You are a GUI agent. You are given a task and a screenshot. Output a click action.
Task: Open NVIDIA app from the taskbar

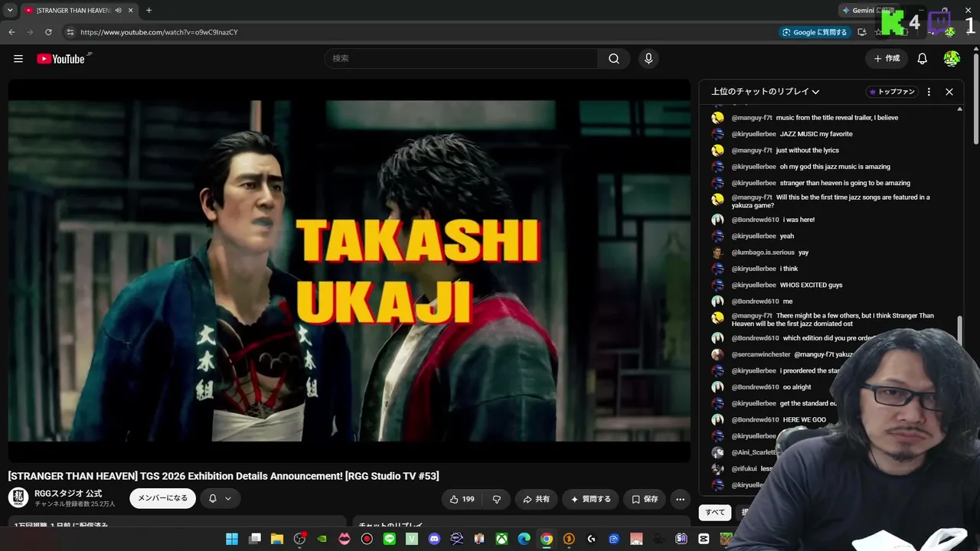[x=322, y=539]
